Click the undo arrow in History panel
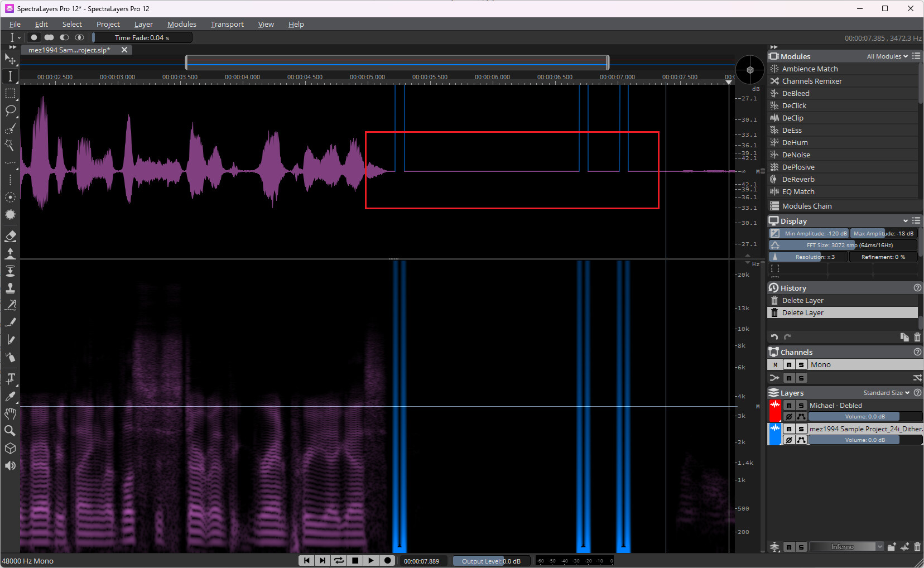Viewport: 924px width, 568px height. (774, 337)
